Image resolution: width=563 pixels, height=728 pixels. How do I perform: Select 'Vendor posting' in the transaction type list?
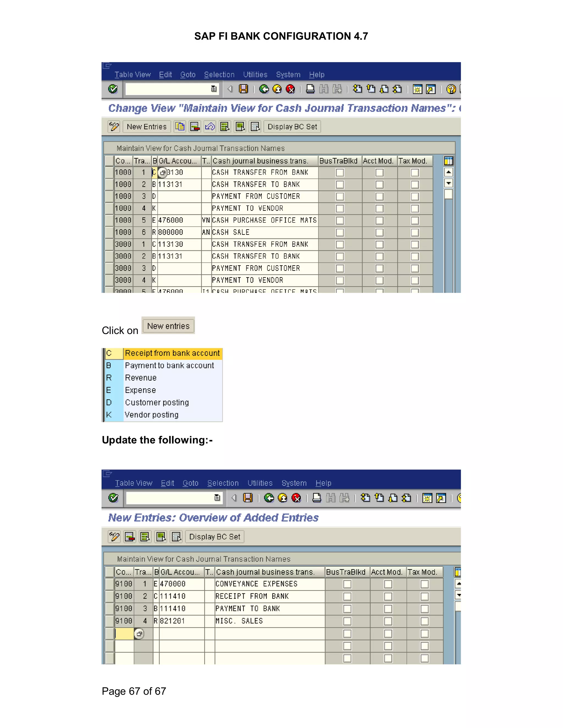pos(152,415)
